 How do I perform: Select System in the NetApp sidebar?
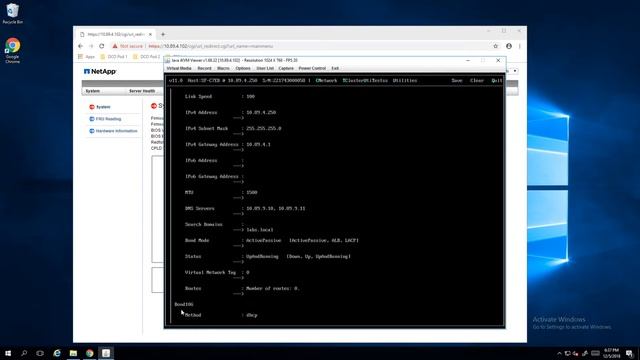103,107
